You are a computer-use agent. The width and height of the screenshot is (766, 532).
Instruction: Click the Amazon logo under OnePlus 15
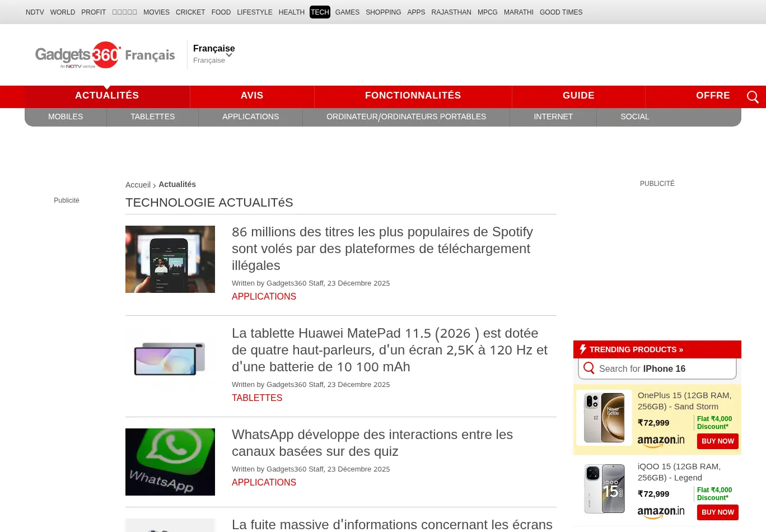661,441
